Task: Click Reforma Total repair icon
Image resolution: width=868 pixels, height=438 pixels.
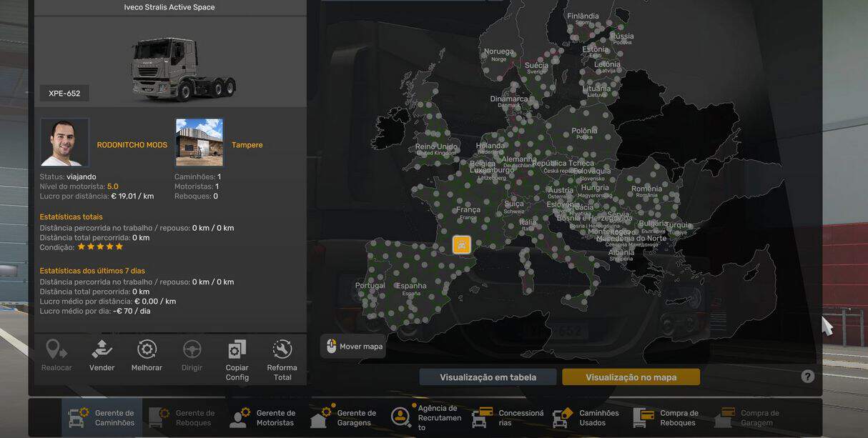Action: [x=282, y=350]
